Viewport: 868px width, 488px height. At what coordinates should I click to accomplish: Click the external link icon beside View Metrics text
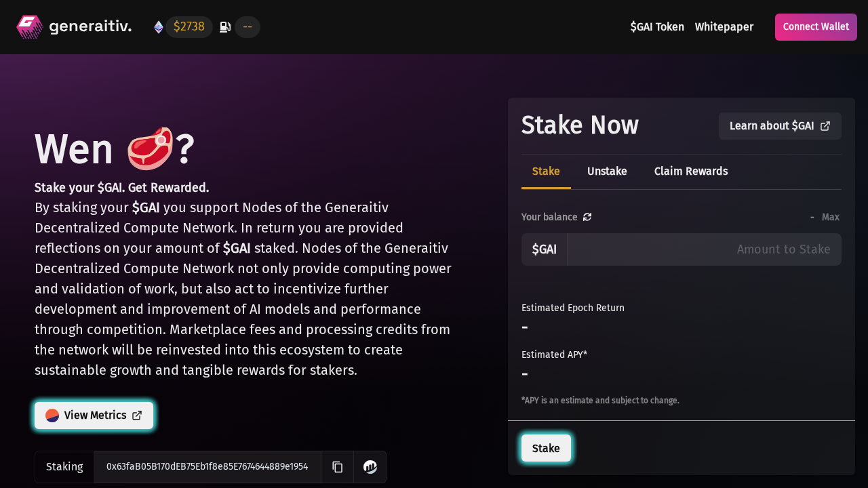pyautogui.click(x=137, y=415)
